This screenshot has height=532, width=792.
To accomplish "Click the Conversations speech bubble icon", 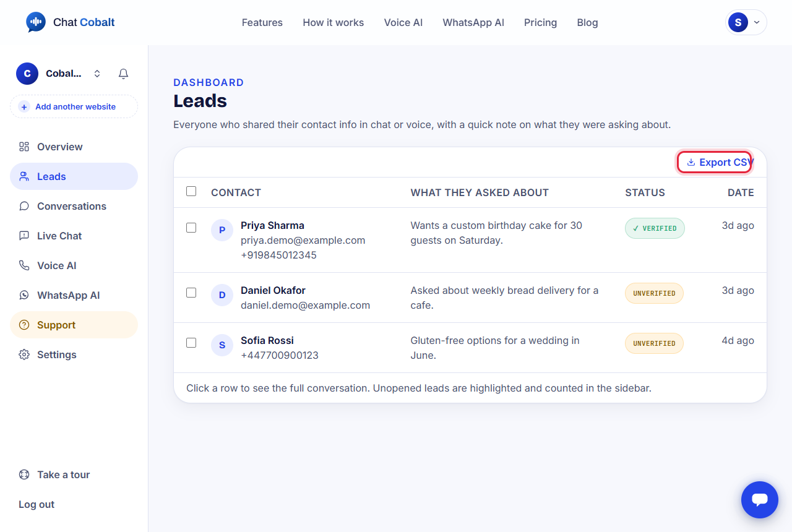I will [x=24, y=206].
